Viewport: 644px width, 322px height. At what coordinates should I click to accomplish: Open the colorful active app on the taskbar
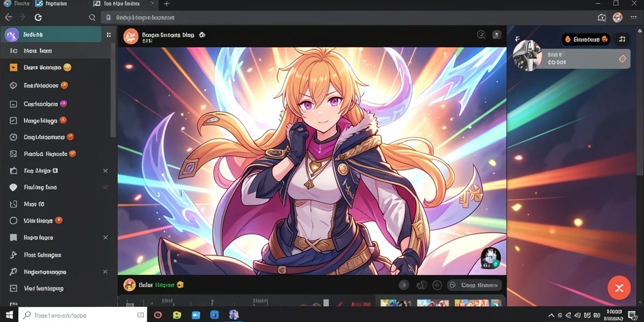(x=234, y=315)
